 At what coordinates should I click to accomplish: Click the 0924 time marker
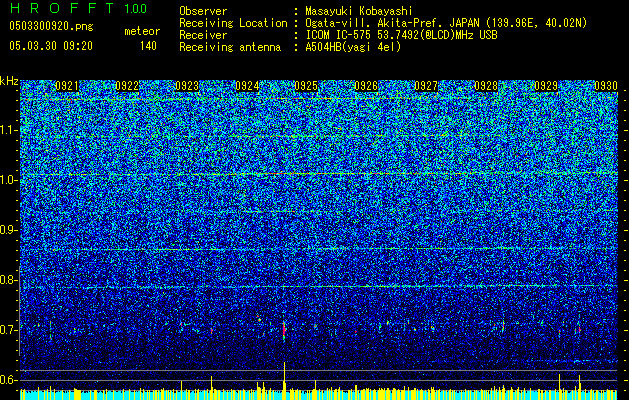click(x=247, y=86)
